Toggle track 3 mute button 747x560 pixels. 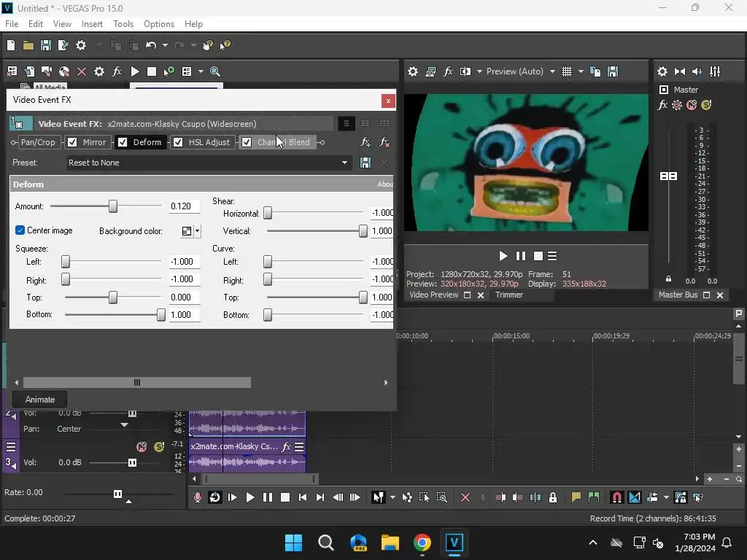click(142, 447)
